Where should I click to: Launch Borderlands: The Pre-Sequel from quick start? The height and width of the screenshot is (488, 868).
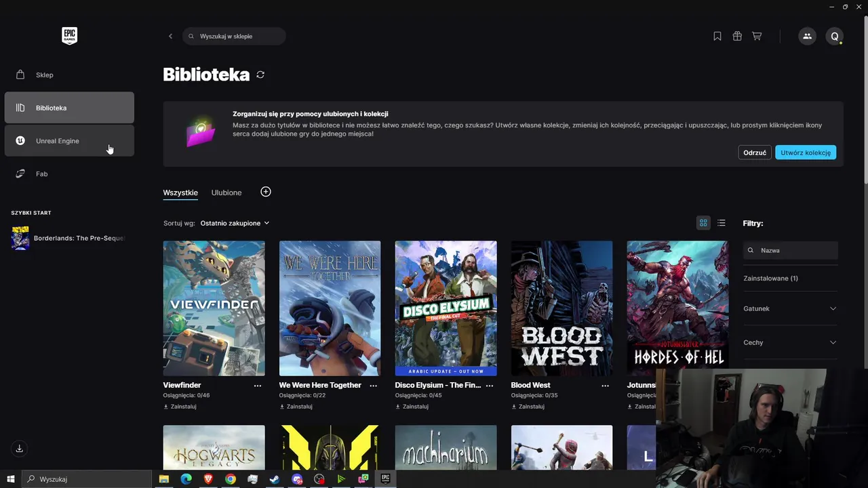click(x=68, y=238)
